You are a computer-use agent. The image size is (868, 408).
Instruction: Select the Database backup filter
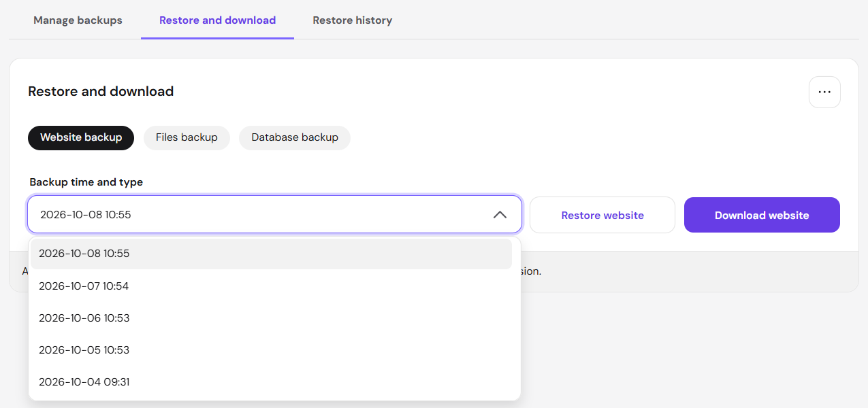(x=295, y=137)
